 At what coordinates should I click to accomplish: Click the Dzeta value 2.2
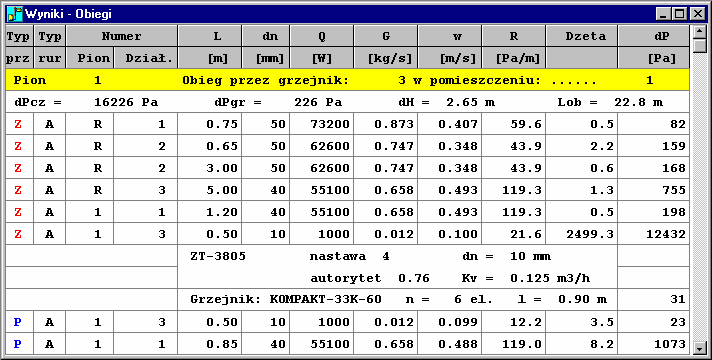click(582, 146)
